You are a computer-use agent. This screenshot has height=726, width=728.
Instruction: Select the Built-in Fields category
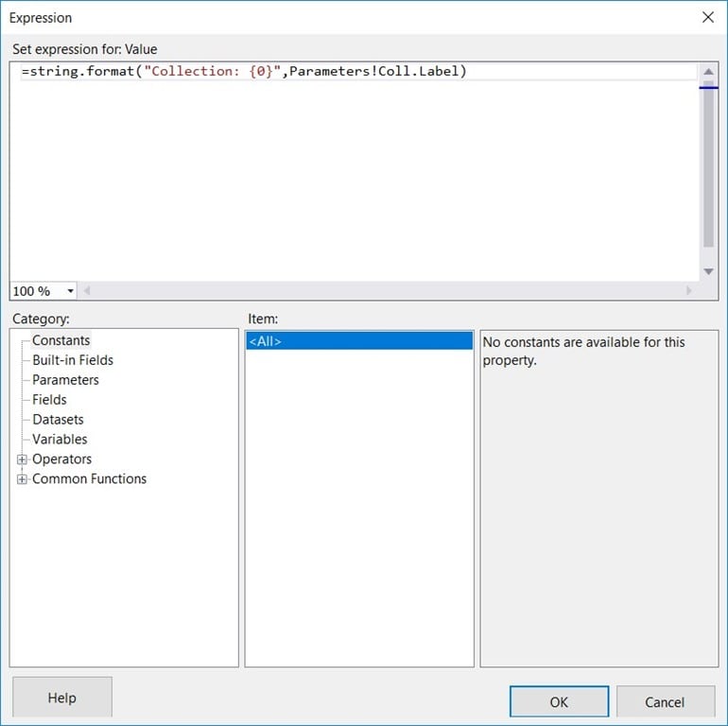pyautogui.click(x=73, y=360)
